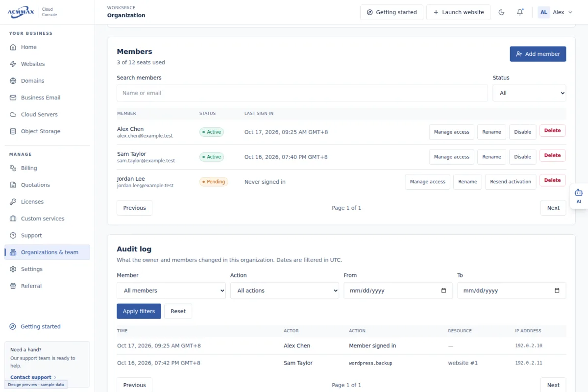Viewport: 588px width, 392px height.
Task: Reset the audit log filters
Action: point(178,311)
